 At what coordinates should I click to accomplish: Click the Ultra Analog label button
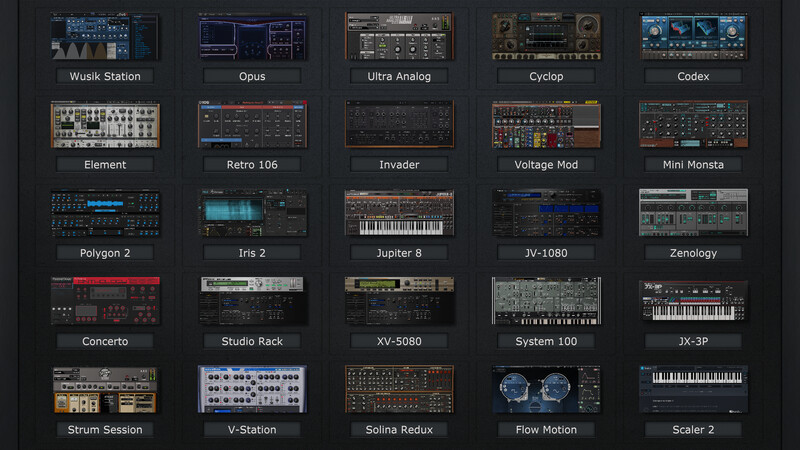click(x=399, y=76)
